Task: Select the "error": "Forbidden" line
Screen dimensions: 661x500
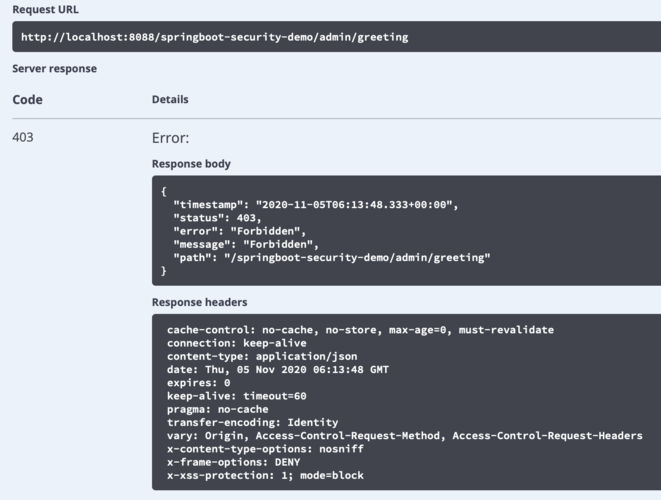Action: [239, 231]
